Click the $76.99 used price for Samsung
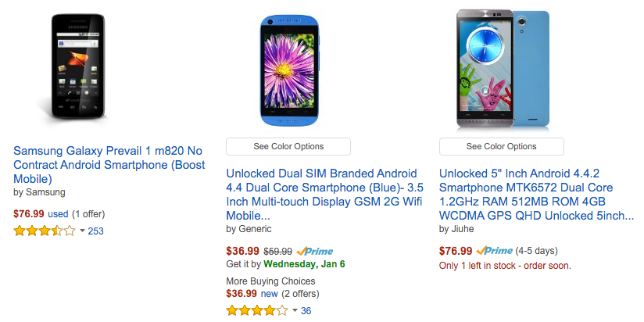This screenshot has width=644, height=322. coord(29,213)
